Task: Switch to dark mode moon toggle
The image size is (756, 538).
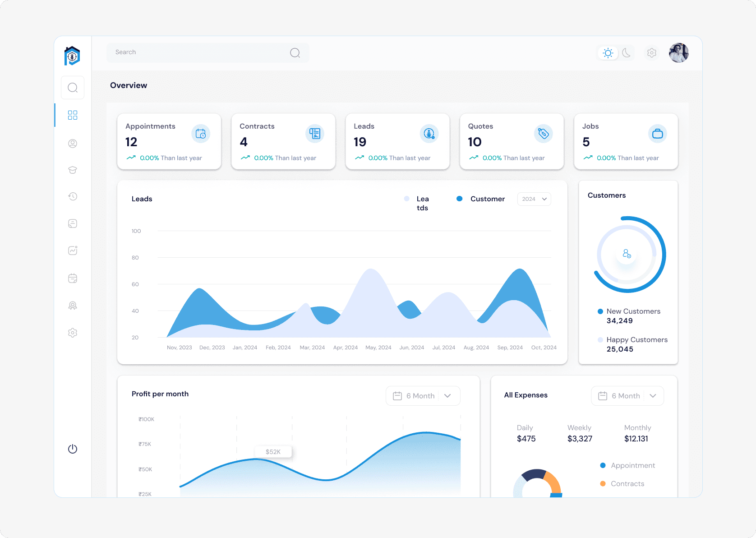Action: tap(627, 53)
